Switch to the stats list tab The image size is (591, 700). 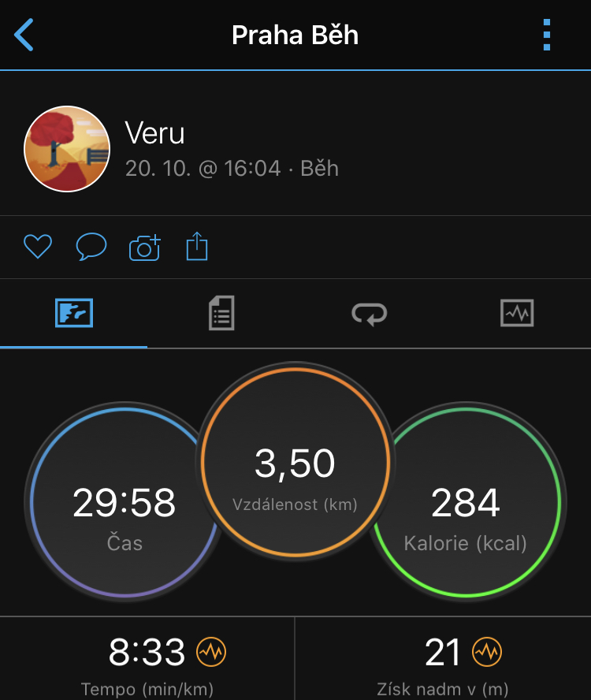(x=221, y=313)
